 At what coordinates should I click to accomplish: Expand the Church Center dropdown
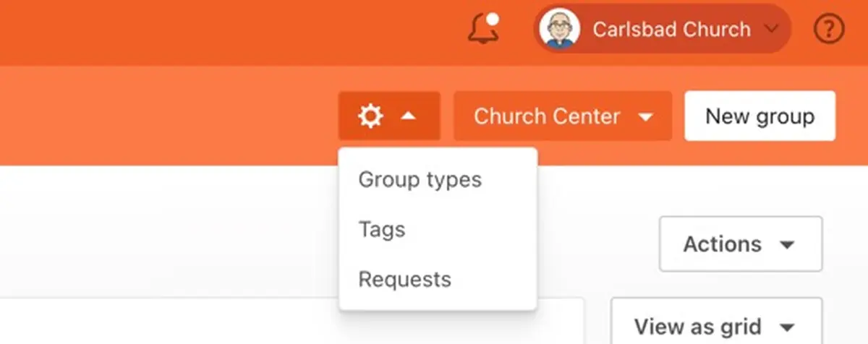pos(563,116)
